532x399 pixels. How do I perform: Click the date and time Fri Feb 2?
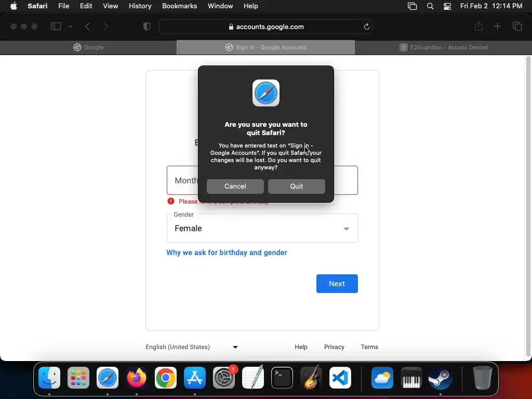pyautogui.click(x=491, y=6)
